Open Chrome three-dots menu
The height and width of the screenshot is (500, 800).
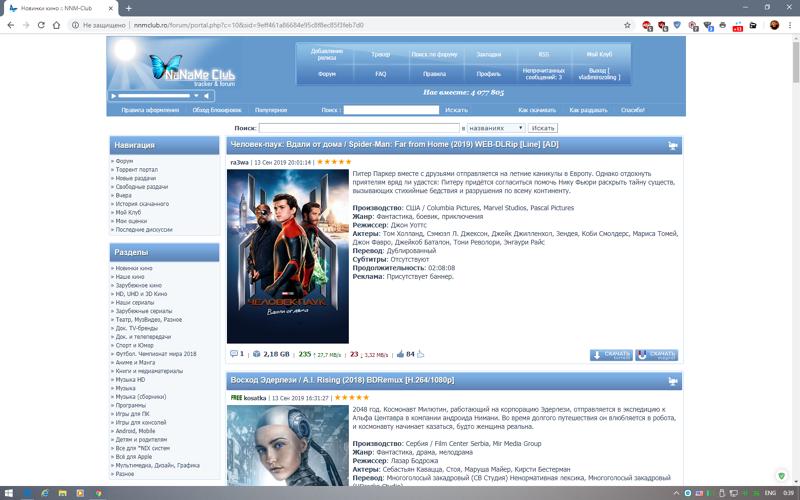click(790, 25)
